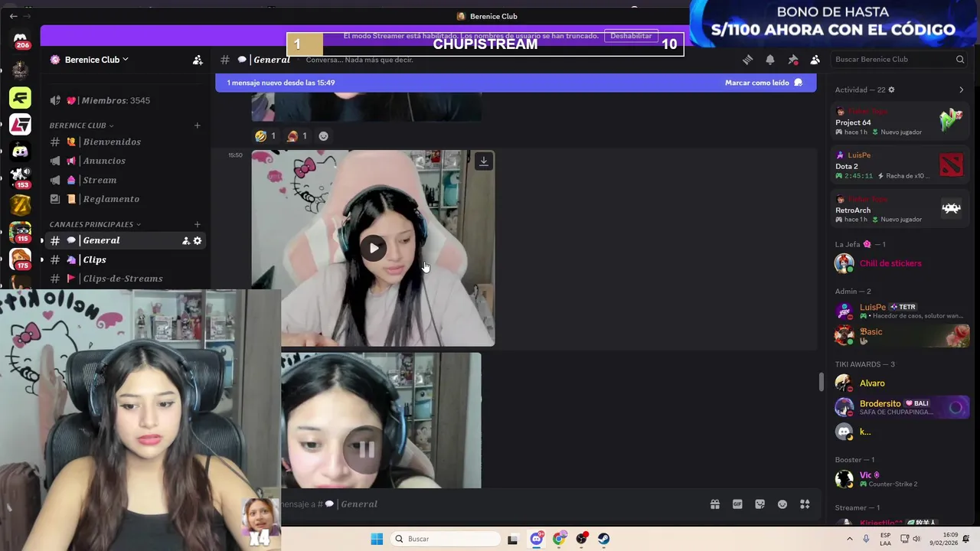Disable Streamer mode with Deshabilitar button
Image resolution: width=980 pixels, height=551 pixels.
(x=631, y=36)
